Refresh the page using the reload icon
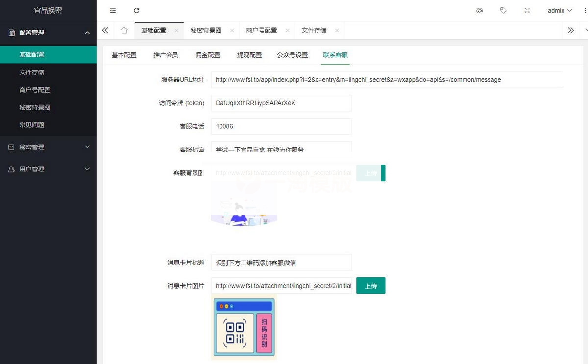The width and height of the screenshot is (588, 364). (x=136, y=10)
